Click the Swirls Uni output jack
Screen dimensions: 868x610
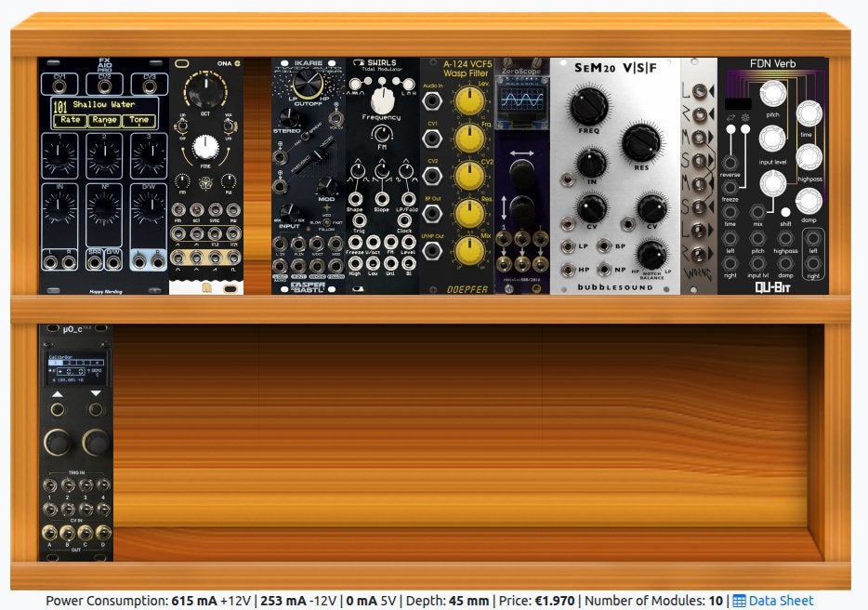click(x=391, y=263)
